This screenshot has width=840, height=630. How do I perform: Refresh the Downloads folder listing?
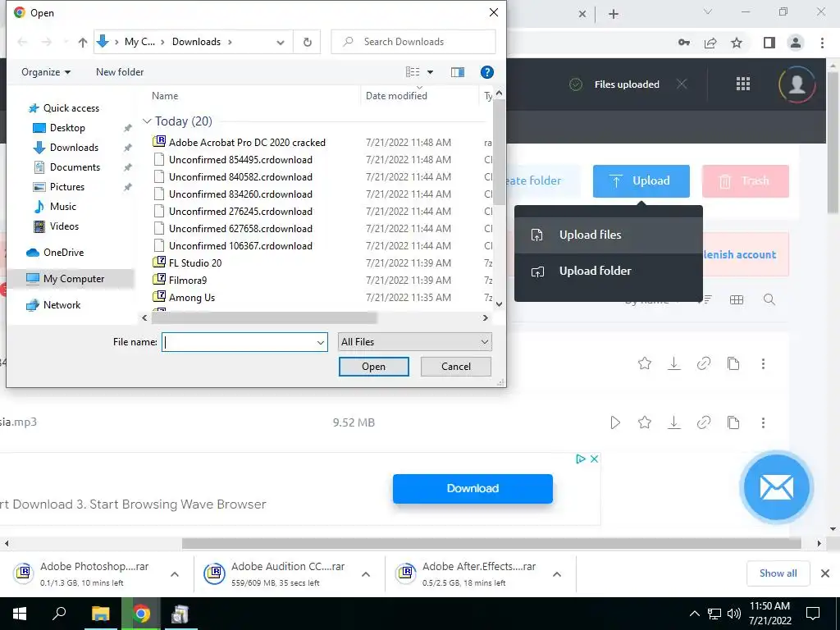pos(307,42)
